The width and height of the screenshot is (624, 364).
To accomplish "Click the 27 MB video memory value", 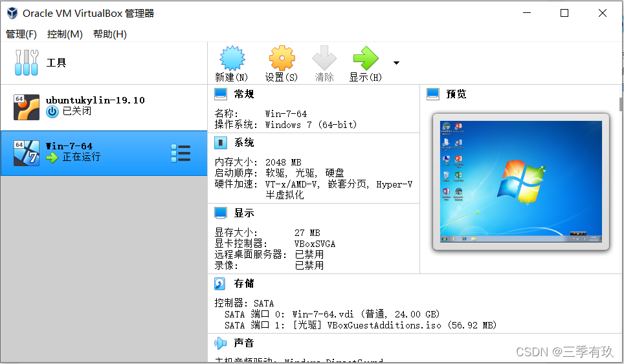I will point(307,233).
